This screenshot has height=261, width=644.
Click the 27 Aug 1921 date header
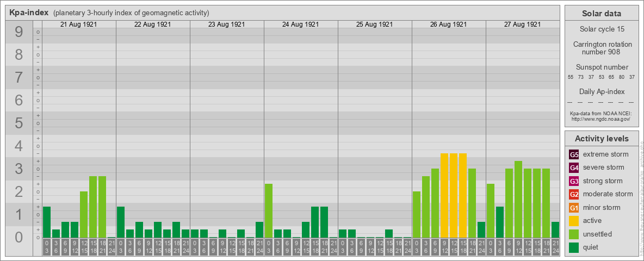522,24
